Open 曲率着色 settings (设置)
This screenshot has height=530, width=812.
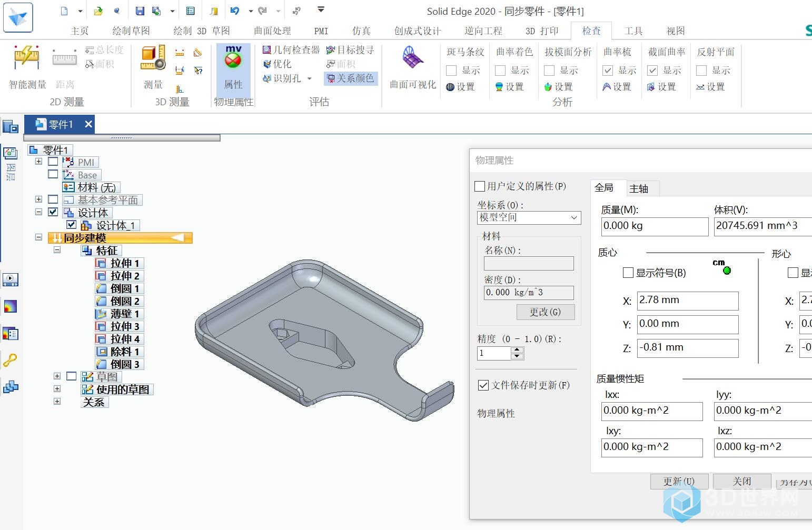point(509,87)
